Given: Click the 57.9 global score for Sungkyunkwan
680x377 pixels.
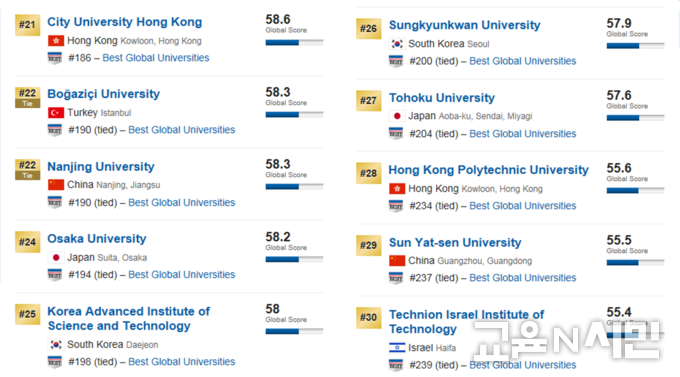Looking at the screenshot, I should [619, 23].
